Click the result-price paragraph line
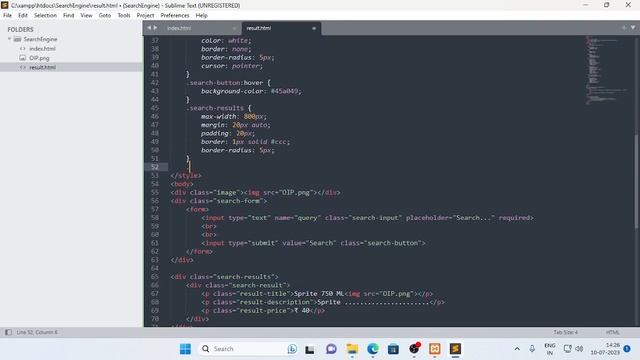Image resolution: width=640 pixels, height=360 pixels. (263, 310)
